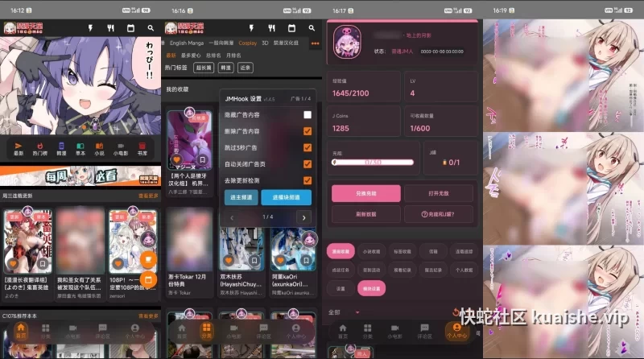644x359 pixels.
Task: Click pink 兑换充能 button
Action: tap(366, 193)
